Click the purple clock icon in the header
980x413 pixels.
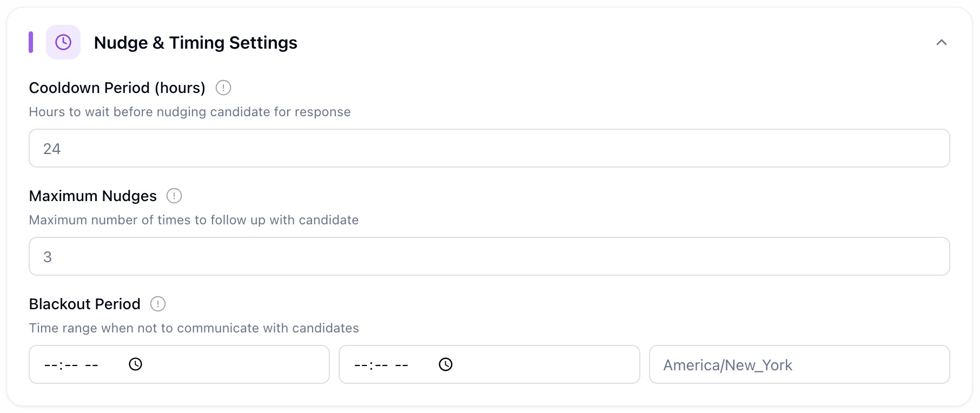point(63,42)
